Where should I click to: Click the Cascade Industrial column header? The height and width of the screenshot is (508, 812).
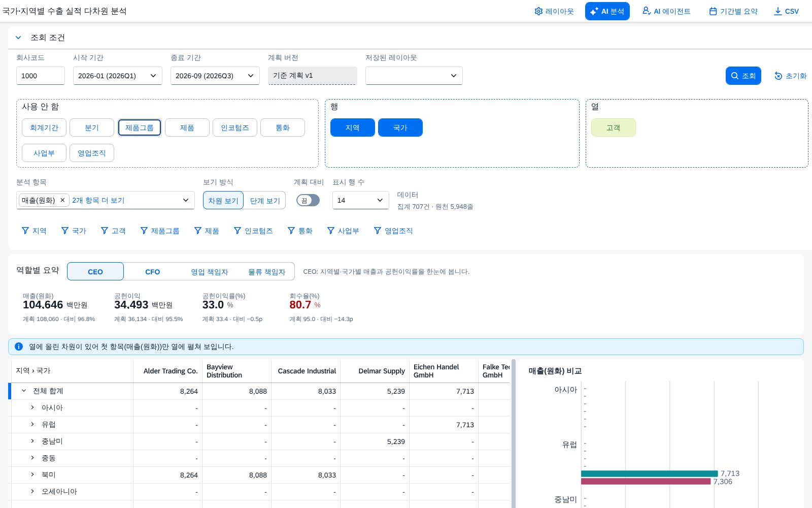(306, 371)
